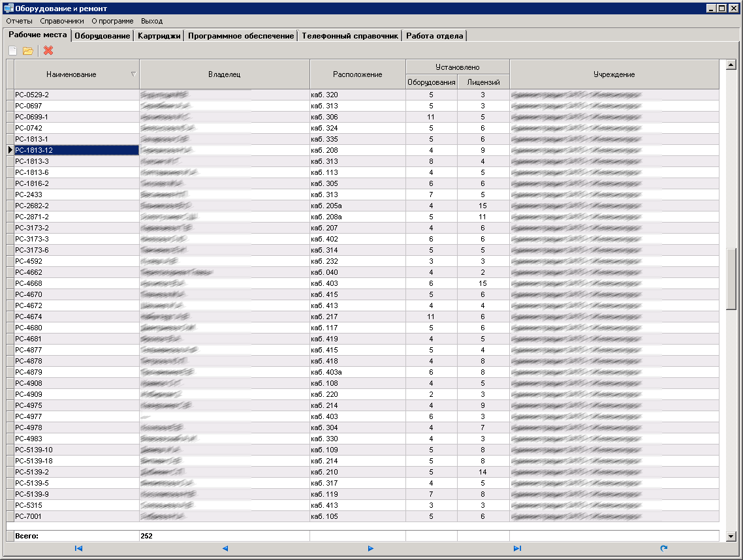Screen dimensions: 743x560
Task: Click location cell каб. 040
Action: pyautogui.click(x=358, y=272)
